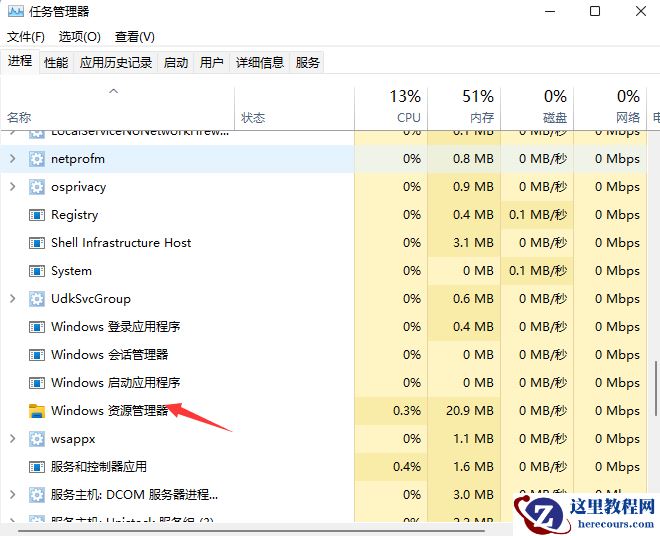The height and width of the screenshot is (536, 660).
Task: Open the 查看(V) menu
Action: (x=135, y=37)
